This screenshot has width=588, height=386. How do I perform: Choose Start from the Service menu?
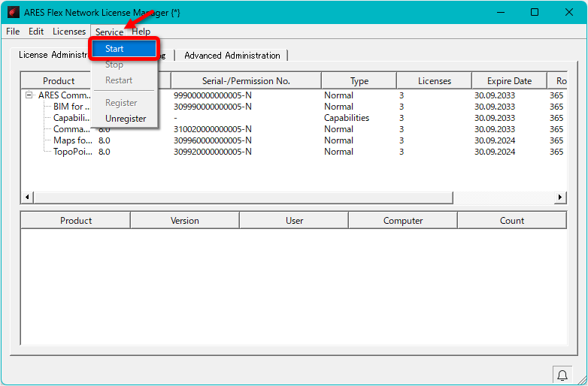(124, 49)
